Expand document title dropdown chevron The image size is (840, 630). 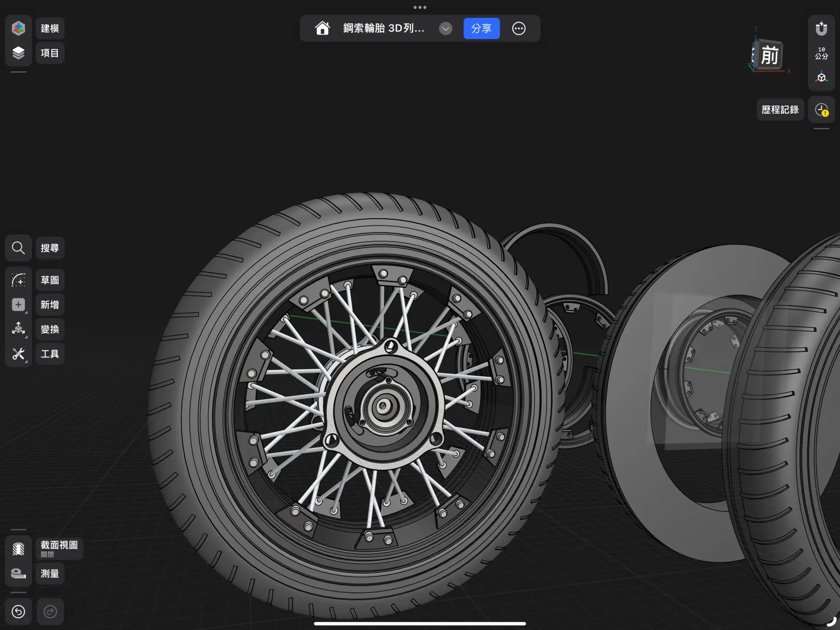(x=445, y=28)
